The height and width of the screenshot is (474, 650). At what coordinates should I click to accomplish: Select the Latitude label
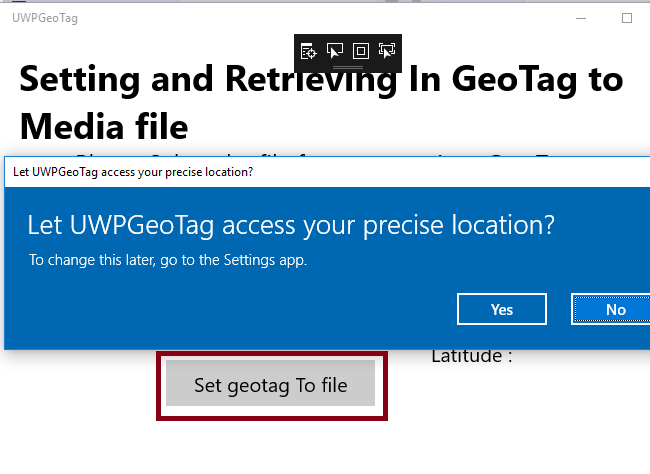(x=471, y=355)
